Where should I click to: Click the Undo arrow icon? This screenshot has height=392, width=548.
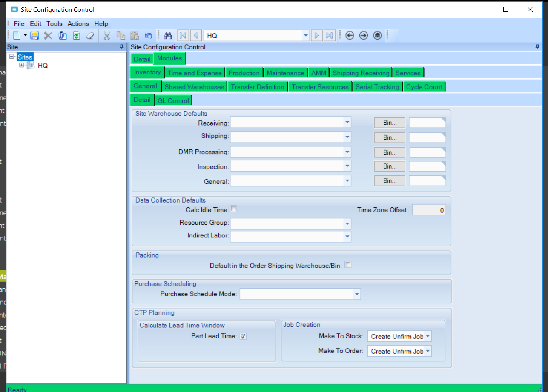click(148, 36)
